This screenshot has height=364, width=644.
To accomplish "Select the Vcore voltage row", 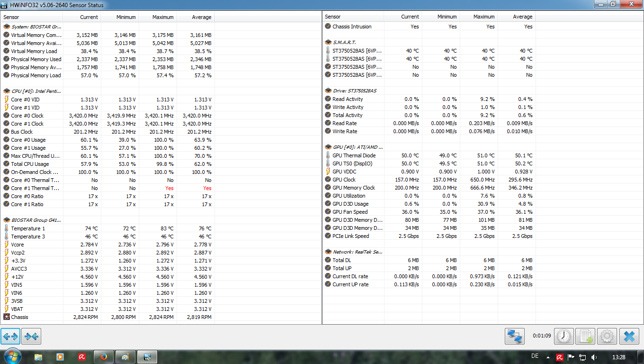I will coord(107,245).
